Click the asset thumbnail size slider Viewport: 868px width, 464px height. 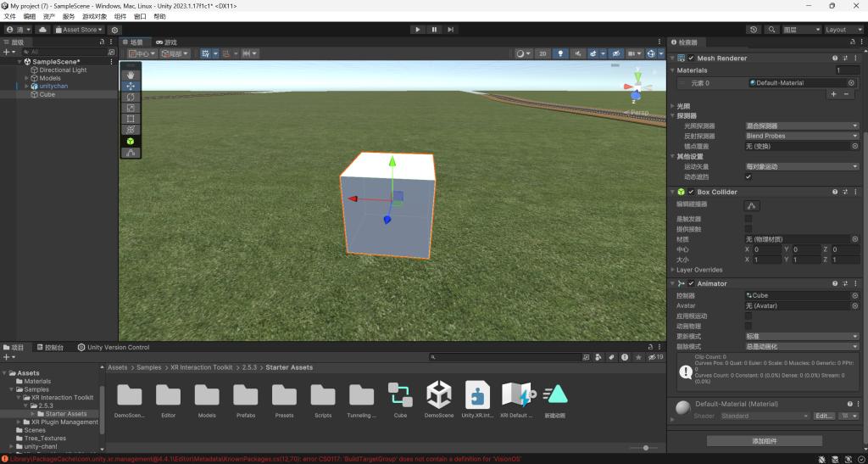[x=645, y=448]
